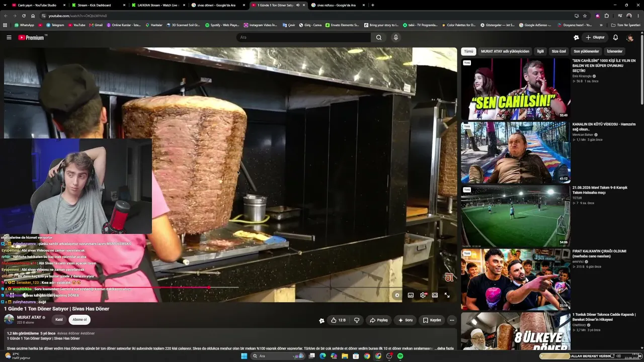Click the browser address bar URL
This screenshot has height=362, width=644.
click(78, 16)
